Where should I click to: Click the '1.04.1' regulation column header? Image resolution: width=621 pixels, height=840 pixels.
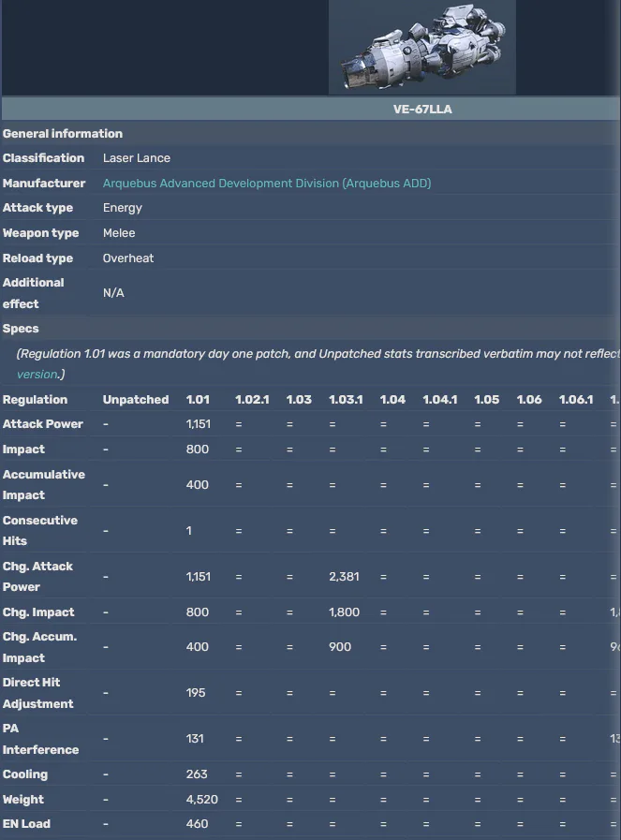[440, 400]
